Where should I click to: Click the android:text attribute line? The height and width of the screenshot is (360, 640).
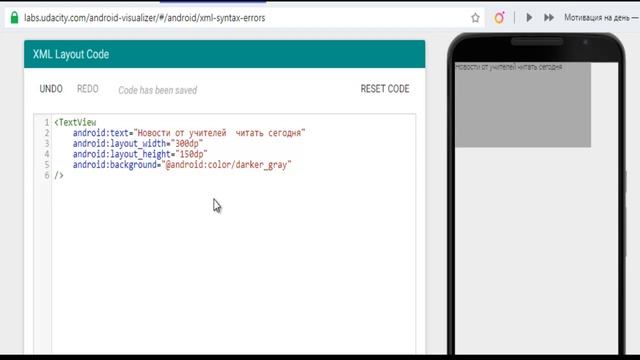point(189,133)
